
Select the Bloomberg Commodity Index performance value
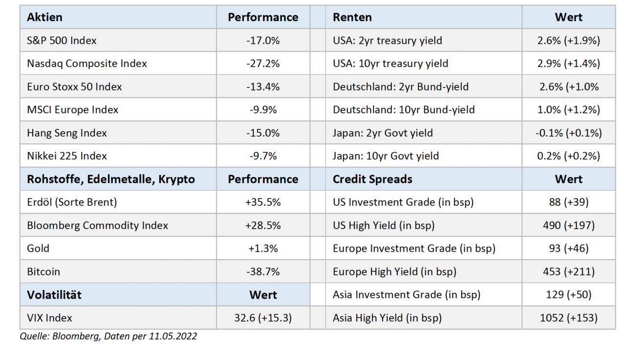263,225
